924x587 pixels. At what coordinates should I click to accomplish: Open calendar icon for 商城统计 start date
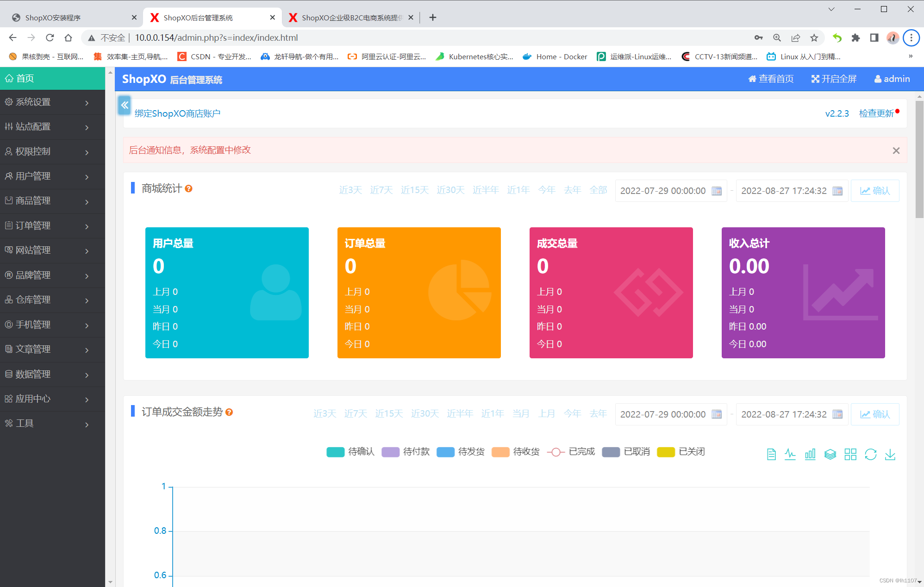click(x=717, y=191)
